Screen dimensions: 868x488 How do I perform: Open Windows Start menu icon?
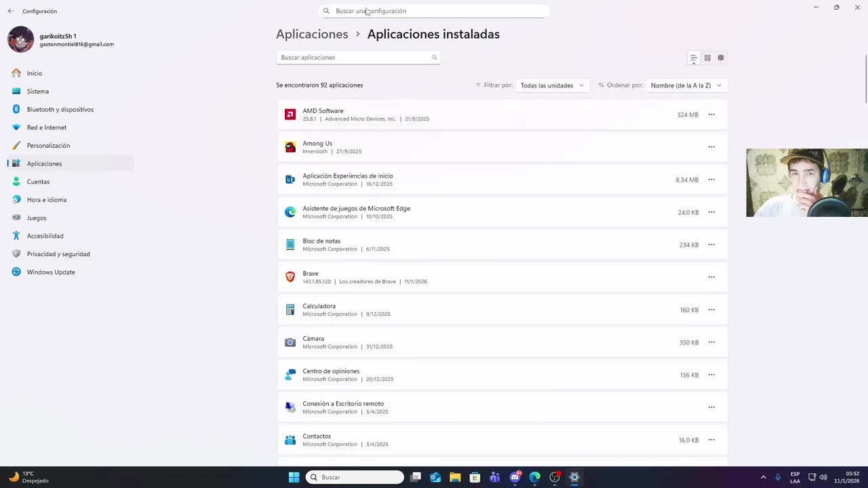(294, 477)
